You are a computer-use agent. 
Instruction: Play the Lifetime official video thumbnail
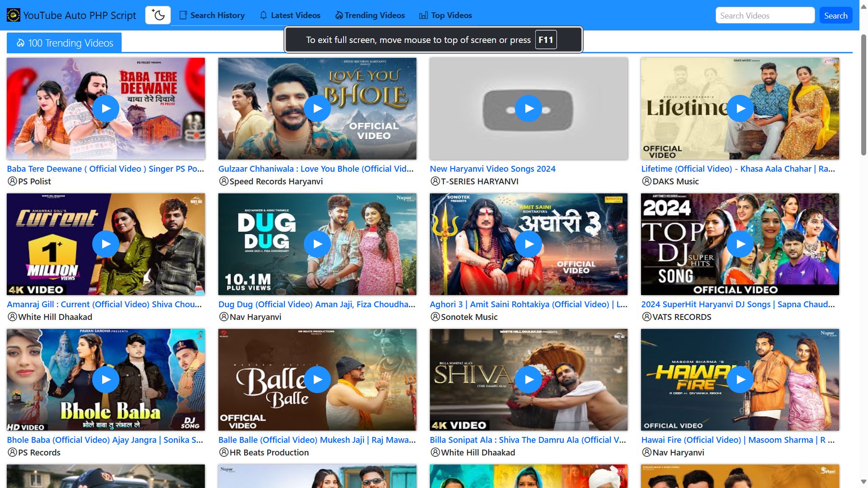(x=740, y=108)
